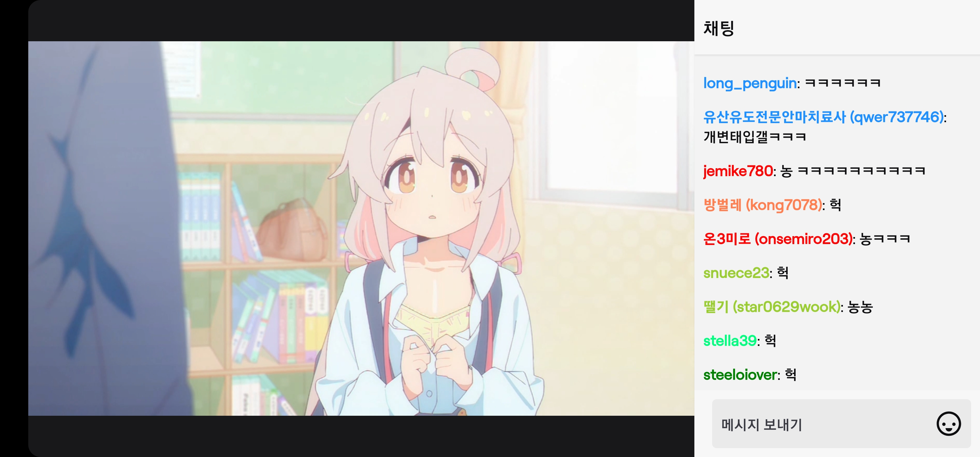Click the message text 개변태입갤ㅋㅋㅋ
The width and height of the screenshot is (980, 457).
coord(755,136)
